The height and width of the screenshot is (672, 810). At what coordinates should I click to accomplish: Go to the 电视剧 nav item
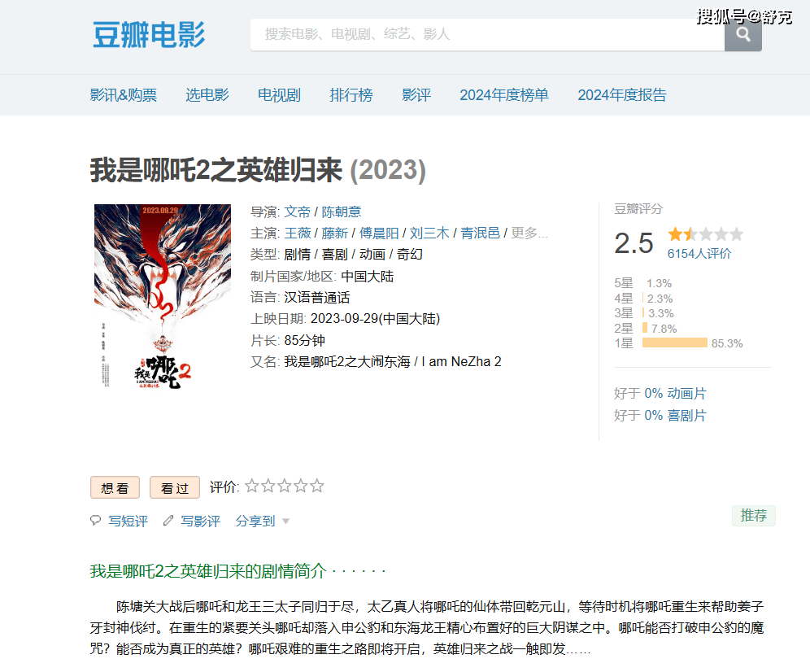279,95
